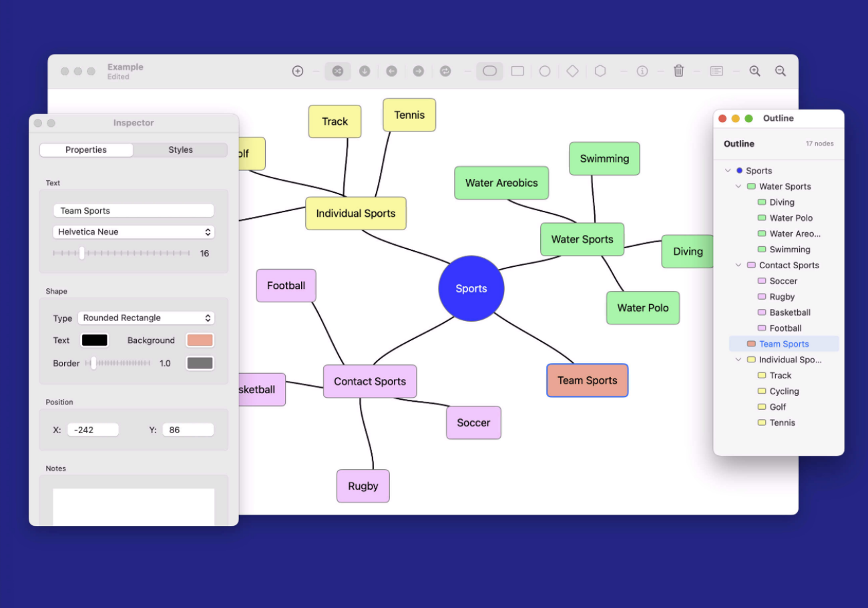Switch to the Properties tab

pos(86,150)
